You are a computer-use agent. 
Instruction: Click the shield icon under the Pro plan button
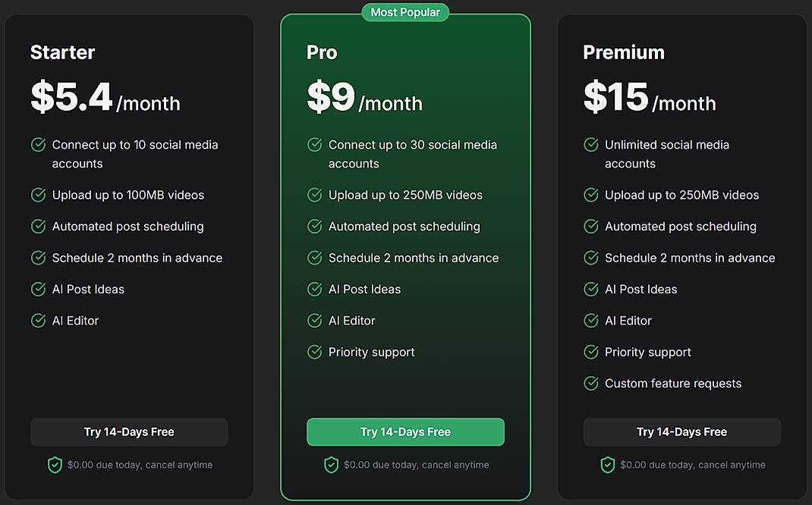click(331, 464)
